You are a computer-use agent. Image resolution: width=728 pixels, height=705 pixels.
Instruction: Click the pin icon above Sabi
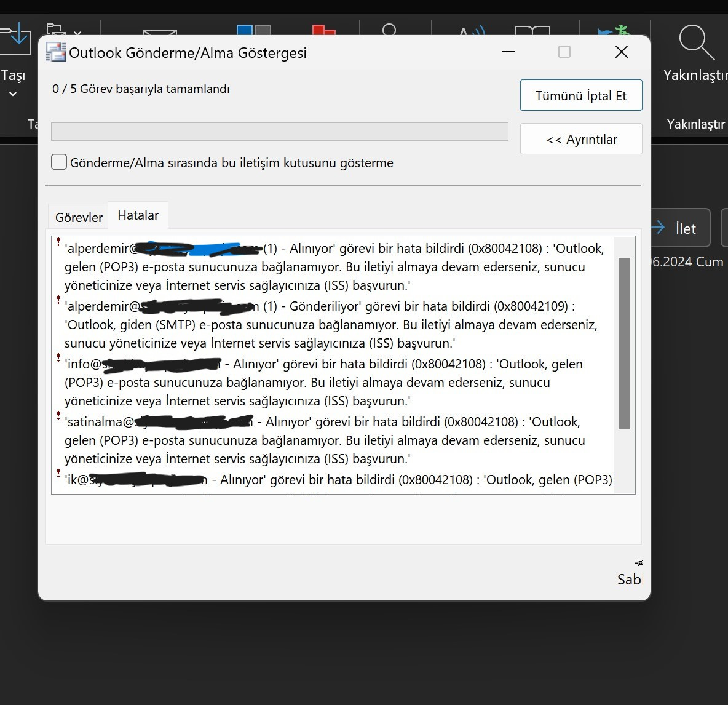(639, 563)
